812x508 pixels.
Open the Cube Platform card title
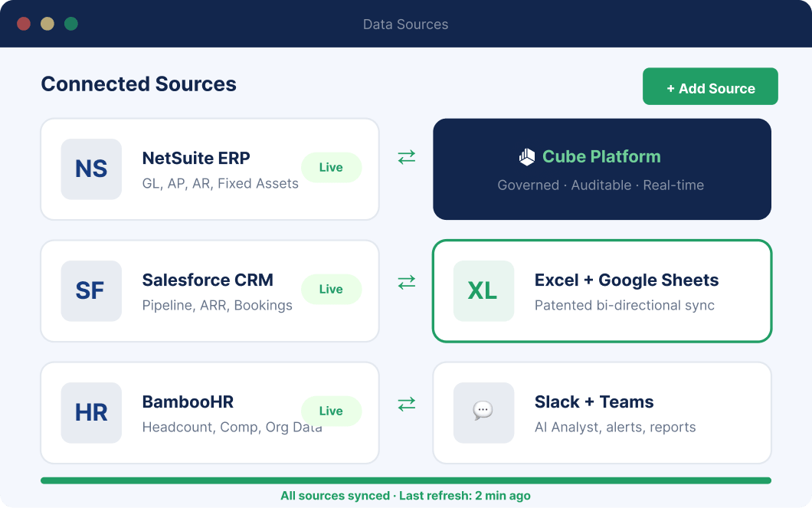[x=601, y=156]
